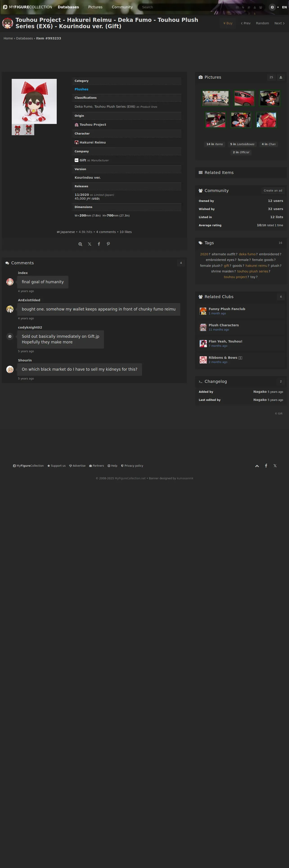Image resolution: width=289 pixels, height=868 pixels.
Task: Filter pictures by 2 in Official
Action: pos(241,152)
